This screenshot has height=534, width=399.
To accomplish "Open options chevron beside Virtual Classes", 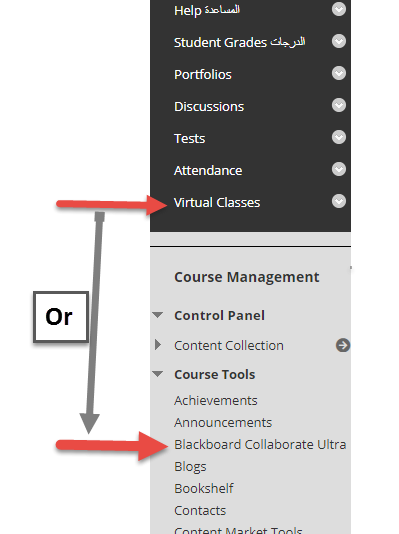I will [339, 201].
